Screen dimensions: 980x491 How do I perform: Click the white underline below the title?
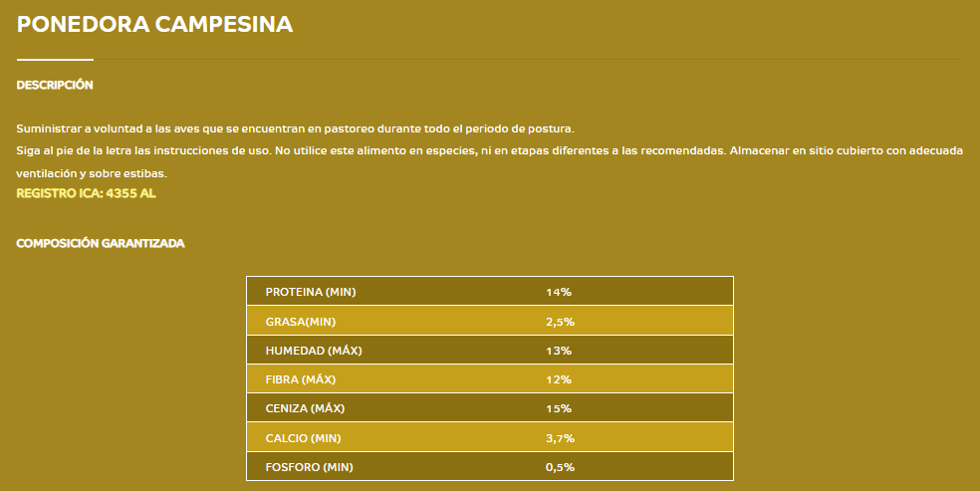click(x=55, y=60)
